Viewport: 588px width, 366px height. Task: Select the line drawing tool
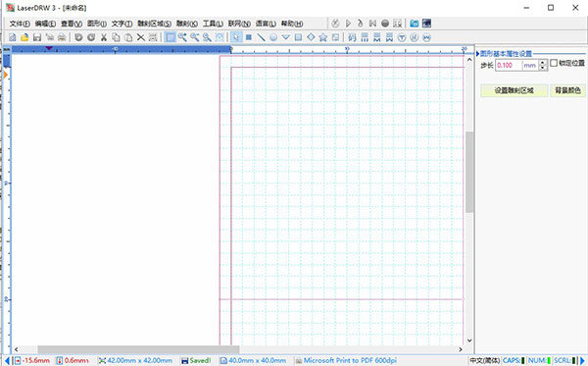(x=261, y=37)
